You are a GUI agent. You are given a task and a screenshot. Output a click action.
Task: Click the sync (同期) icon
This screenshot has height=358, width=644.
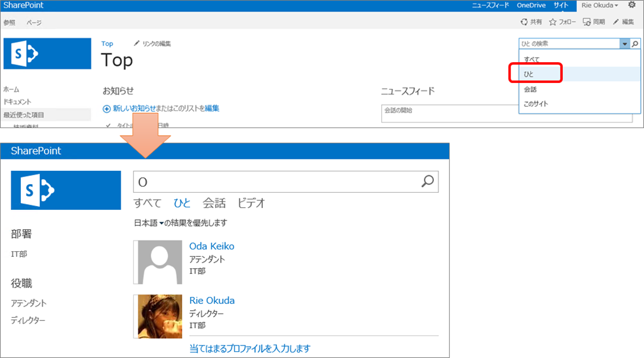click(587, 22)
